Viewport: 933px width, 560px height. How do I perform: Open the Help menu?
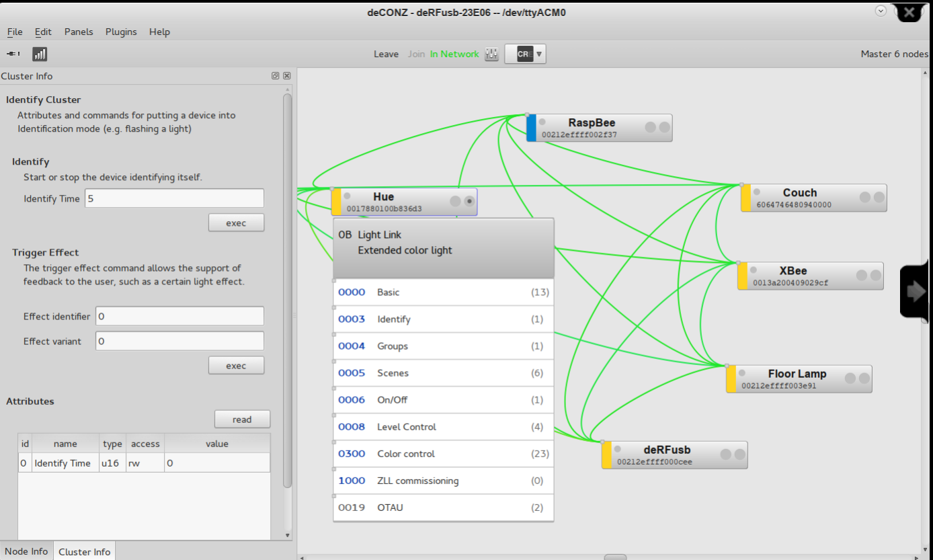click(x=159, y=32)
